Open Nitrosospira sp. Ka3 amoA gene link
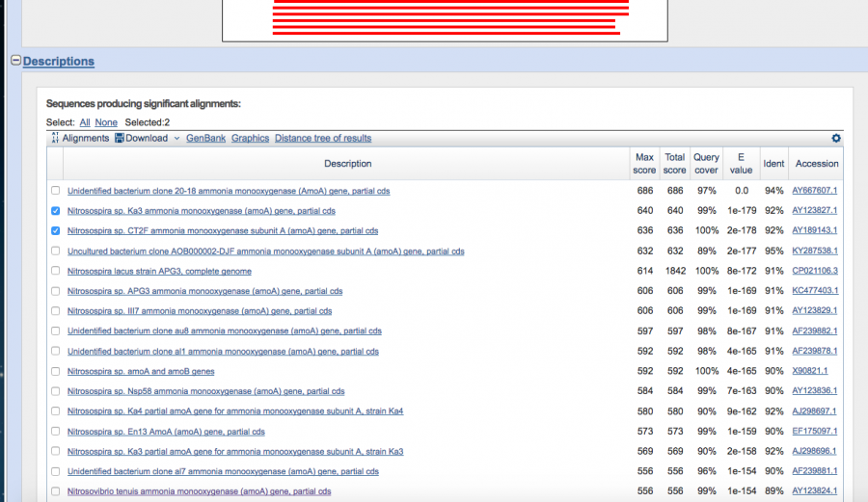This screenshot has width=868, height=502. (x=202, y=211)
